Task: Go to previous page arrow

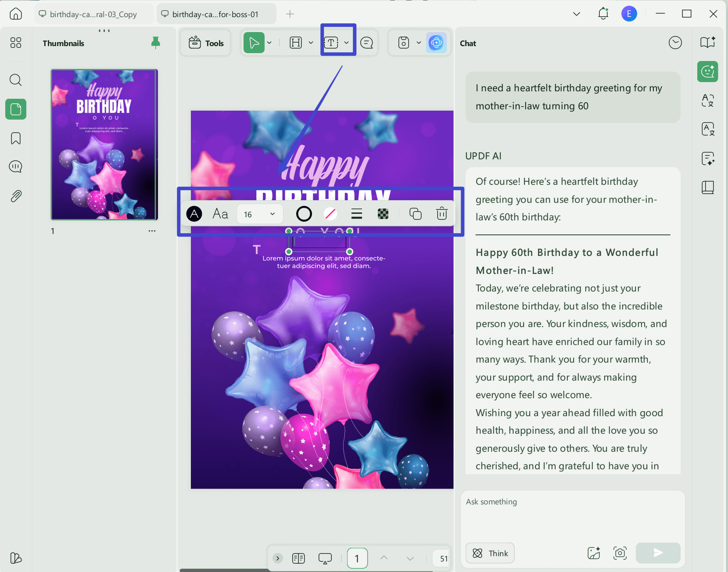Action: (384, 558)
